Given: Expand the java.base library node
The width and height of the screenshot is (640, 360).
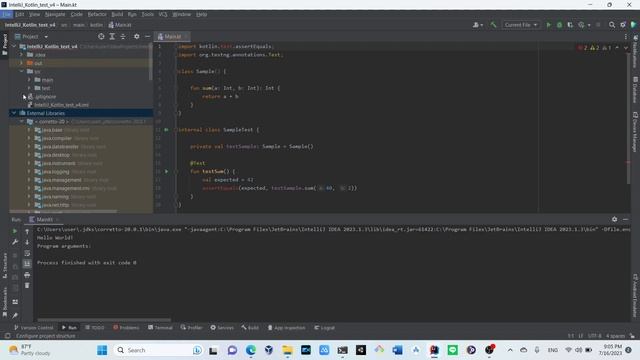Looking at the screenshot, I should coord(29,130).
